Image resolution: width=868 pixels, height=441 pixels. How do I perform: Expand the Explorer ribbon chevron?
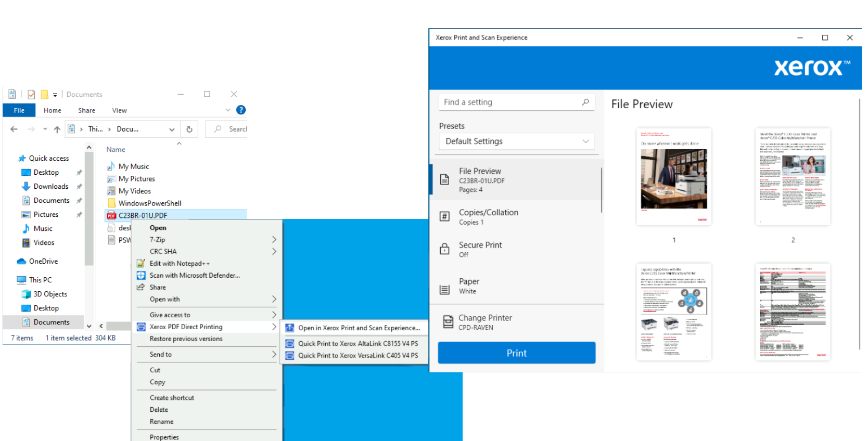(x=228, y=110)
